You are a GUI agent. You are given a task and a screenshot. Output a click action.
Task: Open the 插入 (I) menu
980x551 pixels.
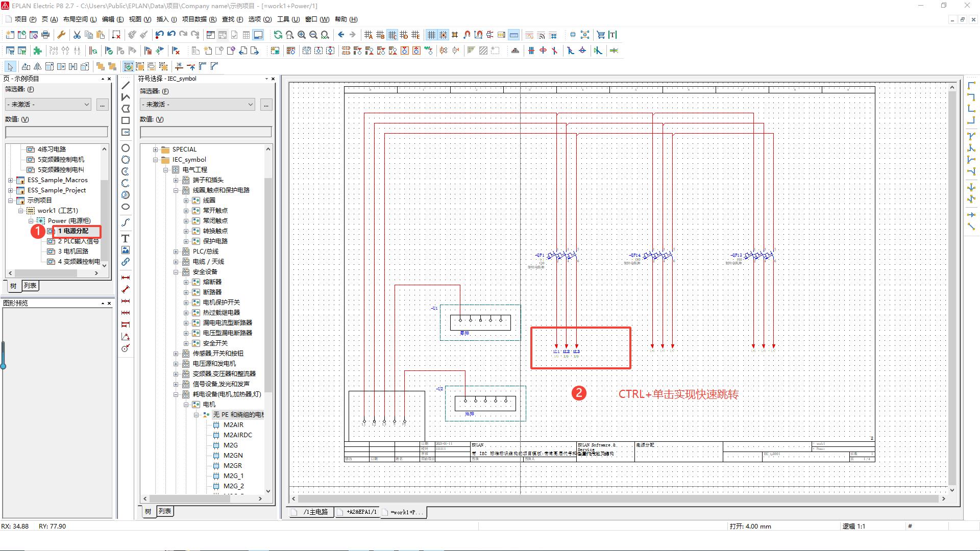[166, 19]
